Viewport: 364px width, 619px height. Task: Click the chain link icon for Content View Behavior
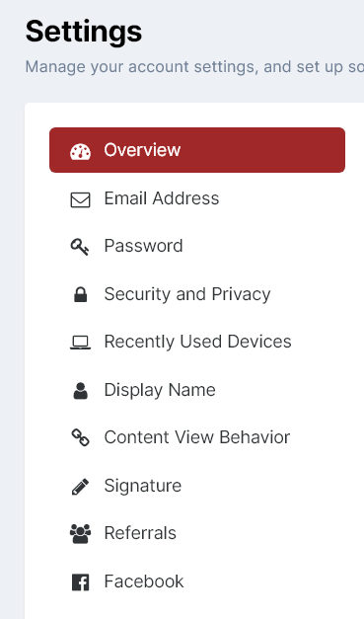[x=81, y=437]
